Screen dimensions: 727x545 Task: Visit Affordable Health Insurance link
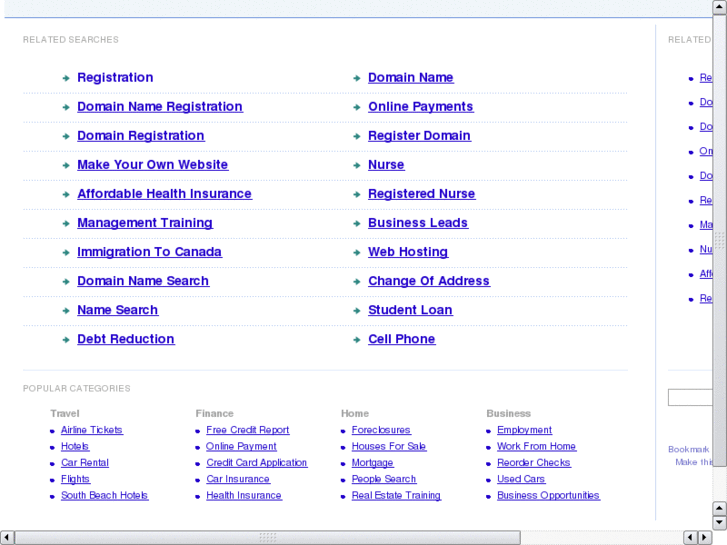(x=165, y=194)
